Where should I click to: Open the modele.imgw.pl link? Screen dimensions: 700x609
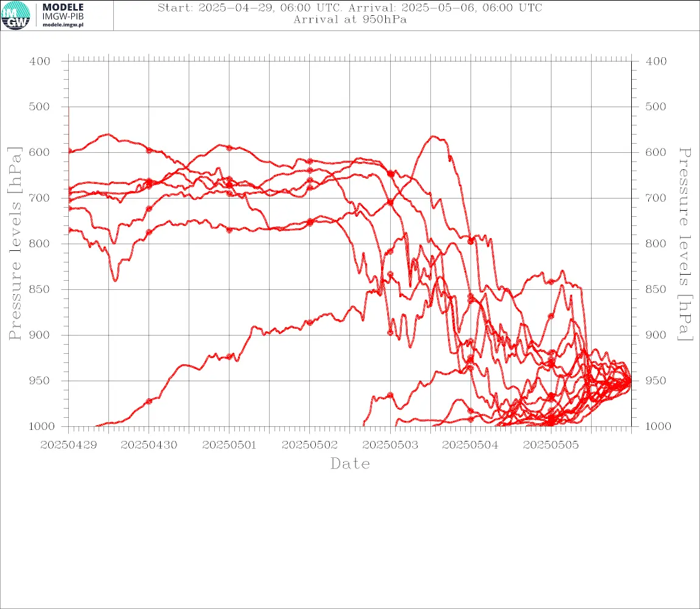tap(63, 25)
